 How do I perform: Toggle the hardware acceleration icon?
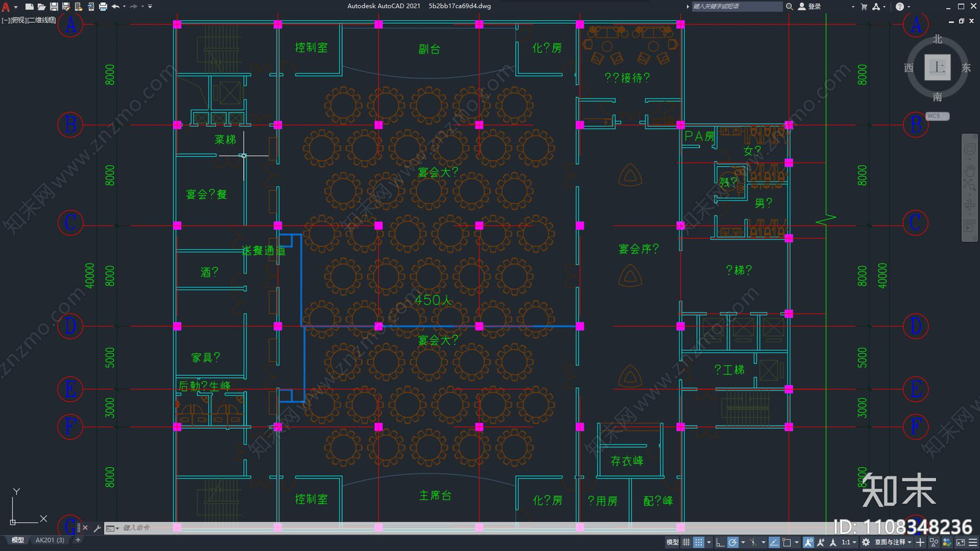(x=948, y=542)
